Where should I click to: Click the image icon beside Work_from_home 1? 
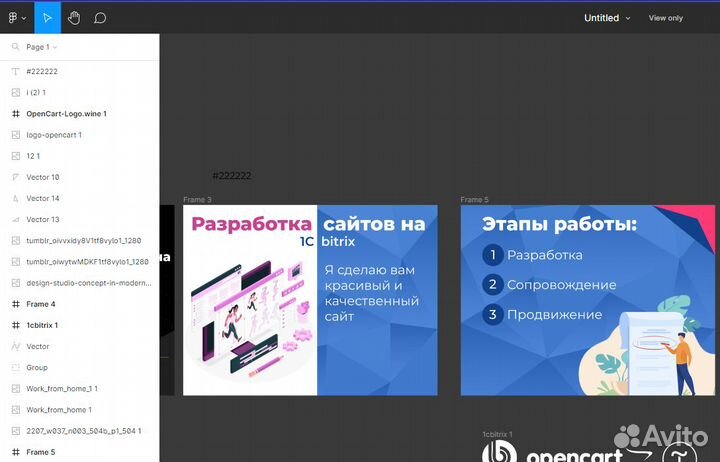pyautogui.click(x=16, y=410)
